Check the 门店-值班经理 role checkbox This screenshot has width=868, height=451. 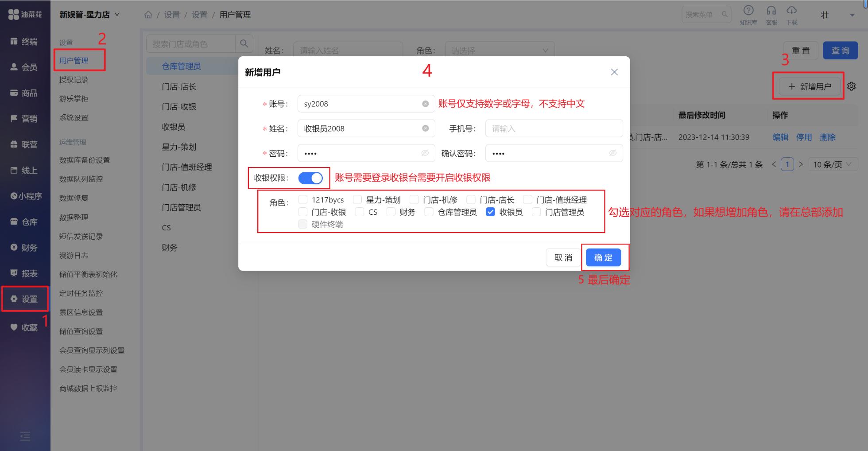528,200
